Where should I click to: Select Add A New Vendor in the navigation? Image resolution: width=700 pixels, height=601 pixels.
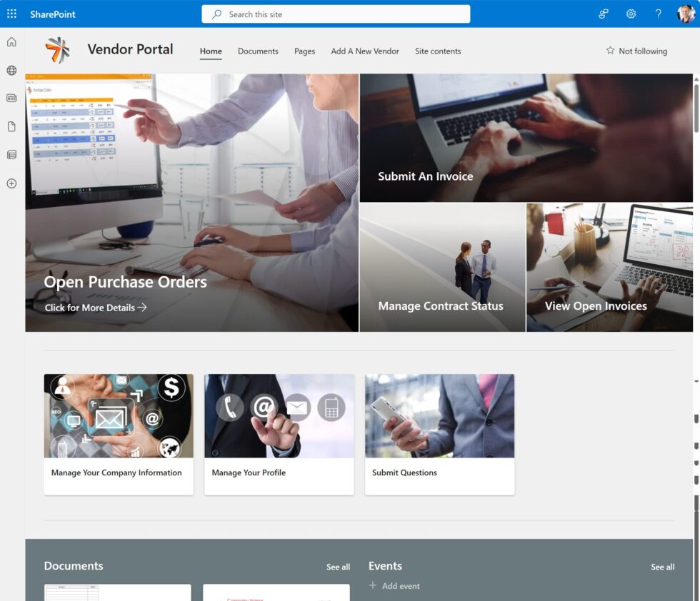tap(365, 51)
